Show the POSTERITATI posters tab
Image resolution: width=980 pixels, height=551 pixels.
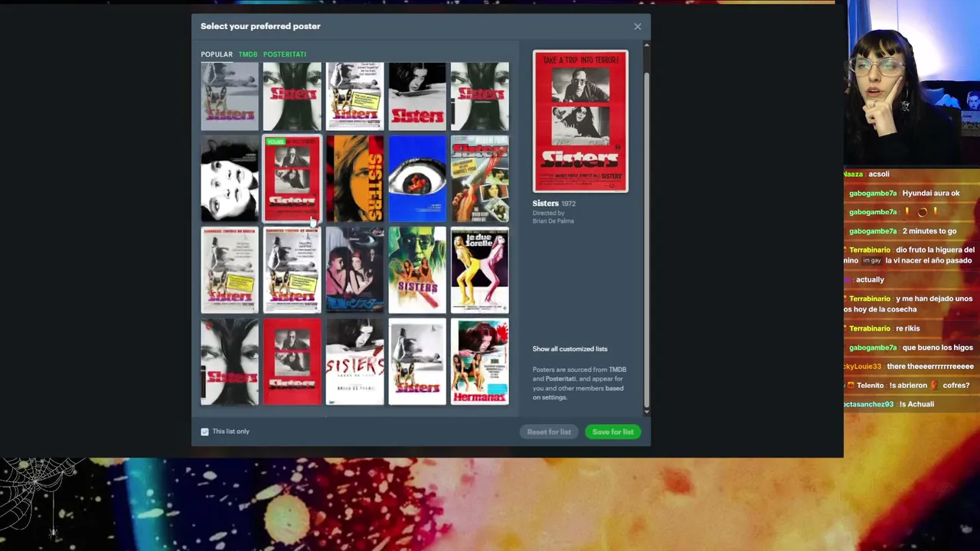(x=285, y=54)
